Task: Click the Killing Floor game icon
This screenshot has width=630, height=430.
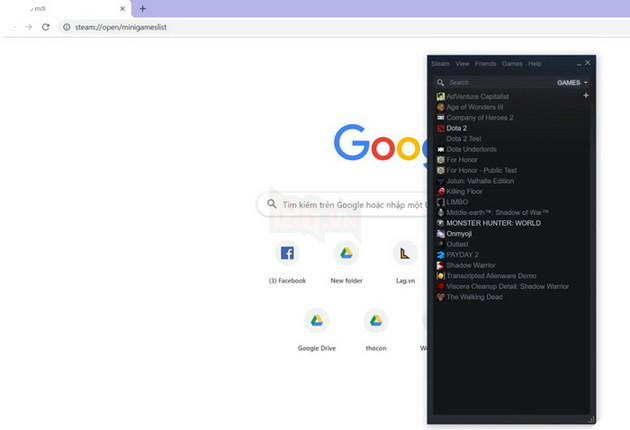Action: [441, 191]
